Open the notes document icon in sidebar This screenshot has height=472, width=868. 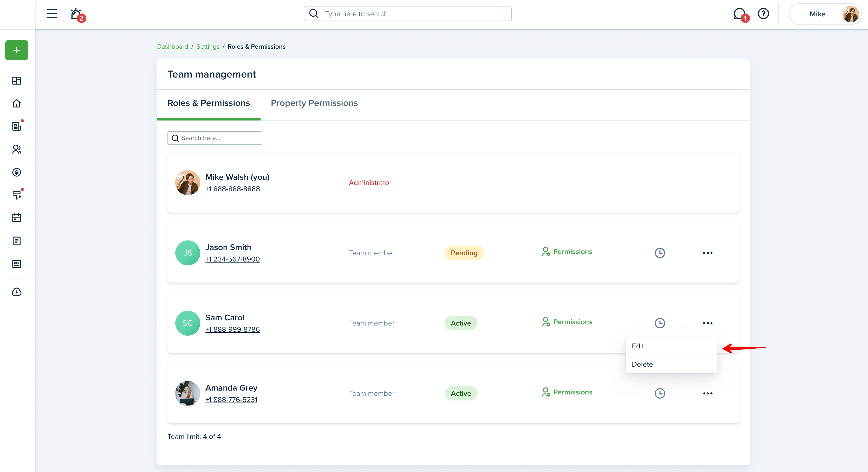click(16, 241)
